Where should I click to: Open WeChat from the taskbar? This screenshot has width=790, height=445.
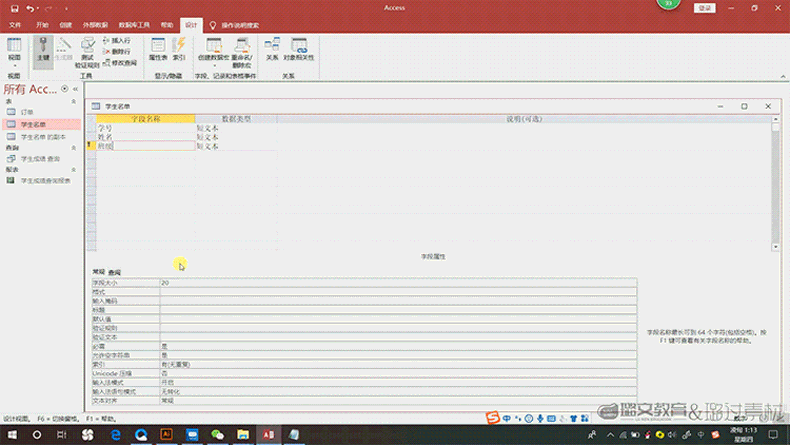[217, 434]
